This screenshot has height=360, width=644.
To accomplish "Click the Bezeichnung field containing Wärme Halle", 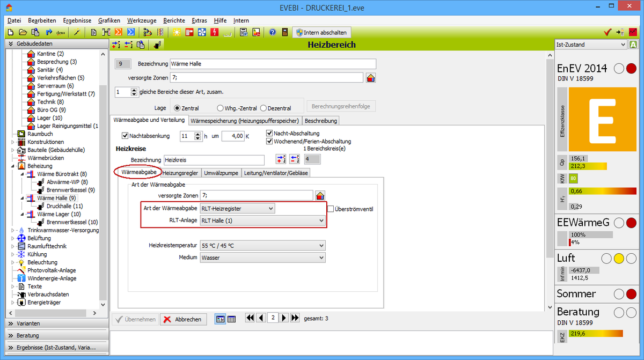I will pos(273,64).
